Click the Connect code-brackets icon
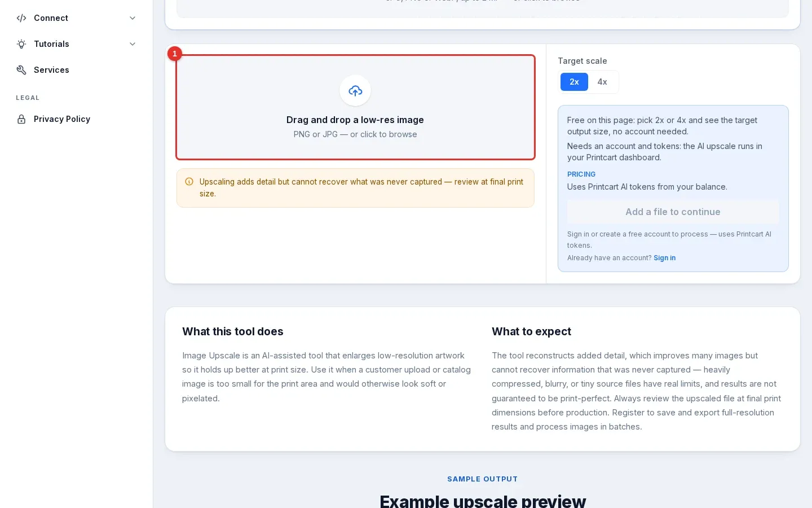 tap(21, 18)
